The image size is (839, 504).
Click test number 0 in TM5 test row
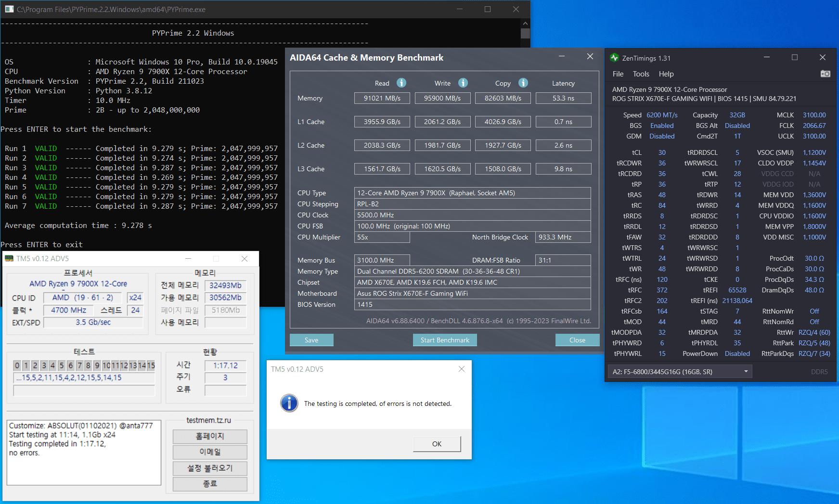click(17, 365)
